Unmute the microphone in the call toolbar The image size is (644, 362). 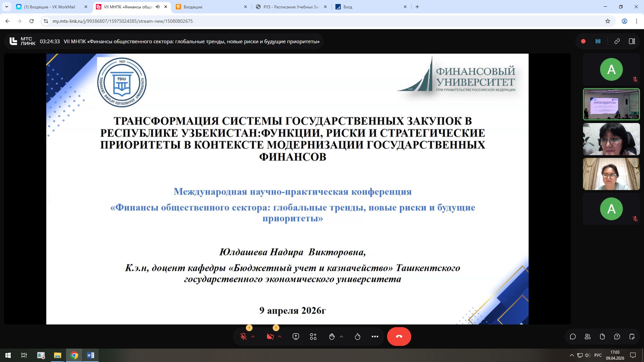[244, 337]
